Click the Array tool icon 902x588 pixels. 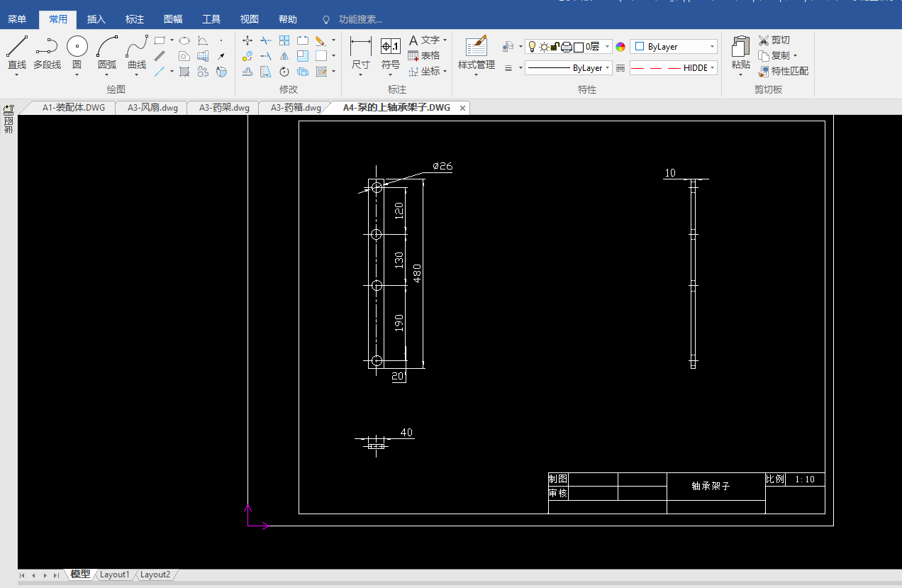coord(284,40)
